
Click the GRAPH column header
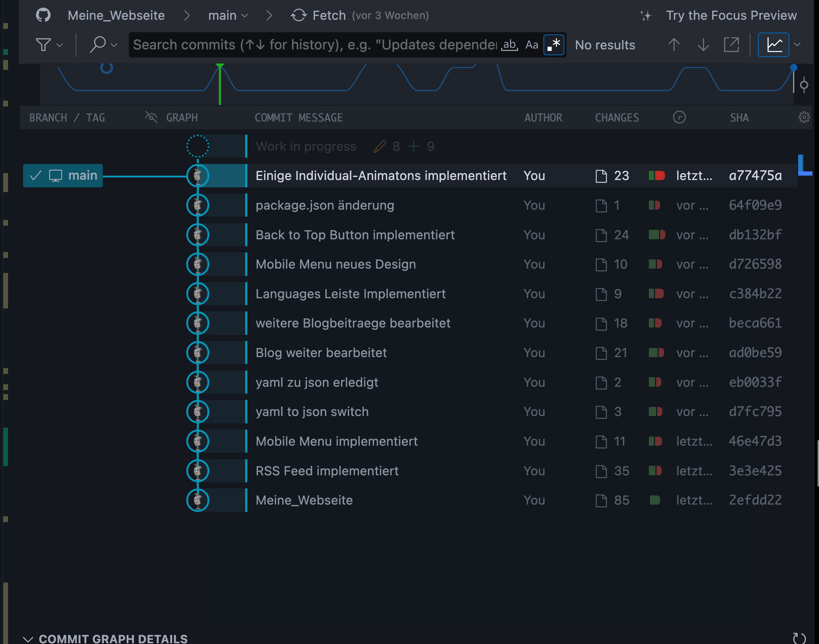pos(182,117)
